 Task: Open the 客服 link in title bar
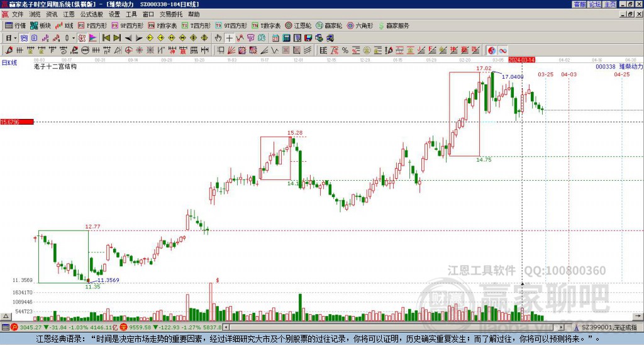point(579,4)
